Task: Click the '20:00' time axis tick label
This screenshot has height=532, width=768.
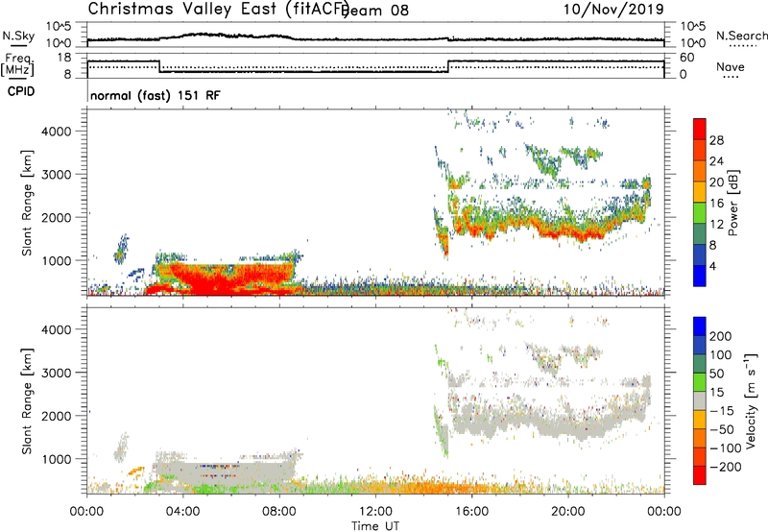Action: [568, 512]
